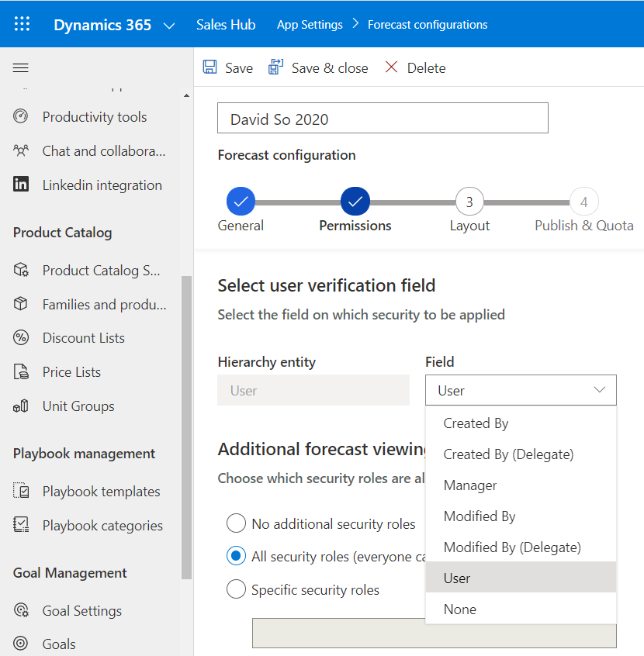Click the Delete X icon
644x656 pixels.
(392, 67)
